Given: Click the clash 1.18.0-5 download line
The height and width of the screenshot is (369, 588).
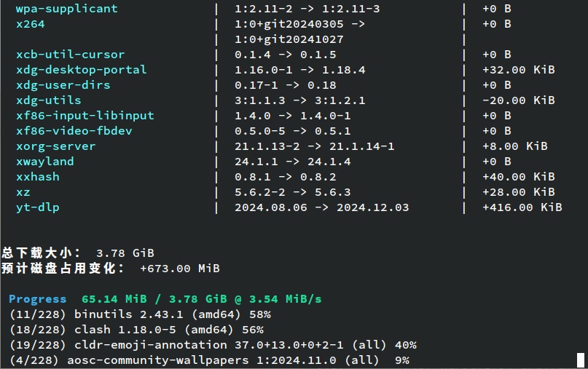Looking at the screenshot, I should pos(136,330).
